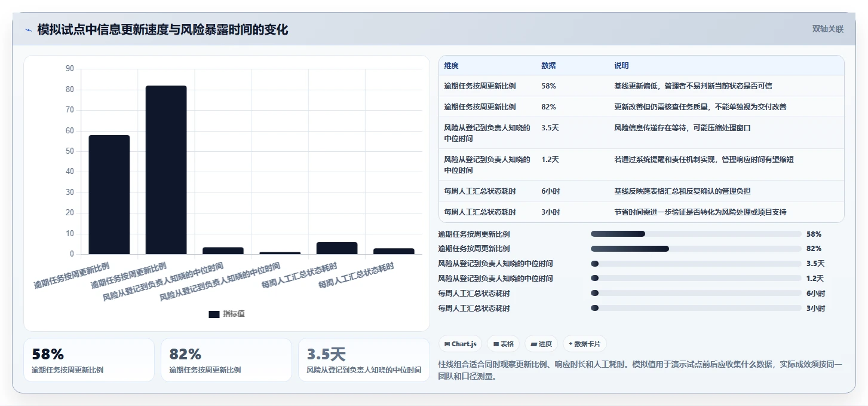Click the y-axis label 0
The image size is (868, 406).
72,254
